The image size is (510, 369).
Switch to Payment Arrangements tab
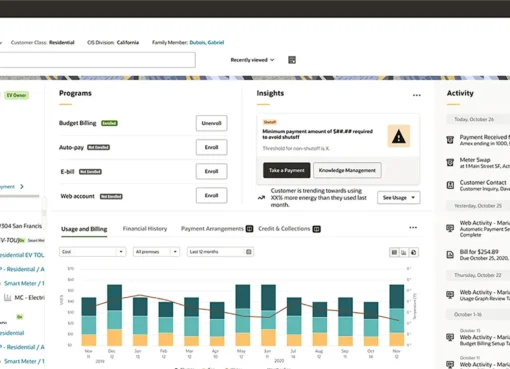(x=212, y=229)
